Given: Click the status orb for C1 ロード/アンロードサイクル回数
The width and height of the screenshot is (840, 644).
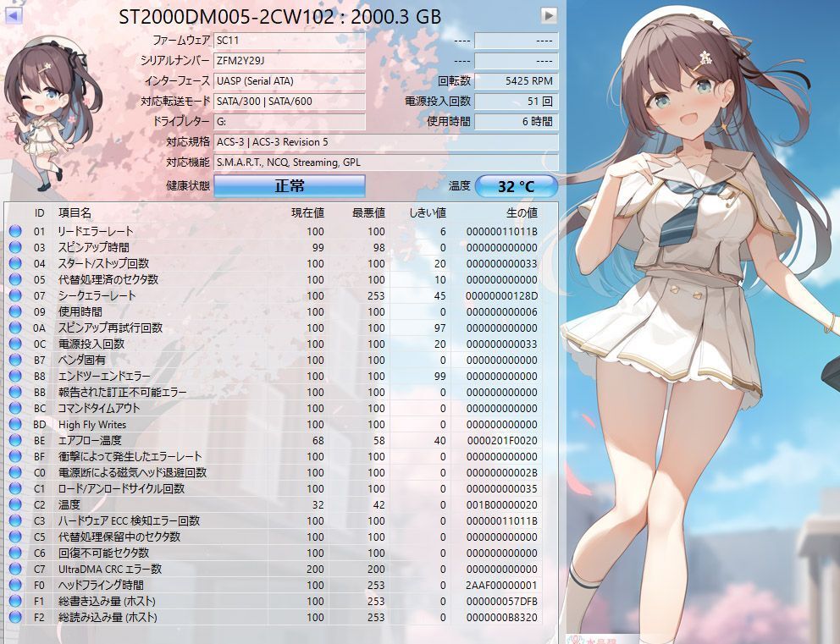Looking at the screenshot, I should click(x=15, y=489).
